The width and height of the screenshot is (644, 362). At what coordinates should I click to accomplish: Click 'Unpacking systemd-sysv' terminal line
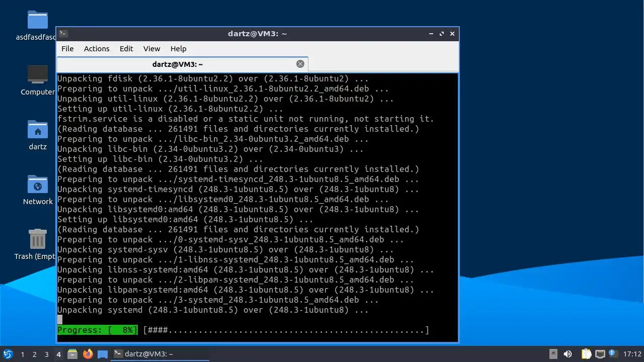(x=225, y=250)
